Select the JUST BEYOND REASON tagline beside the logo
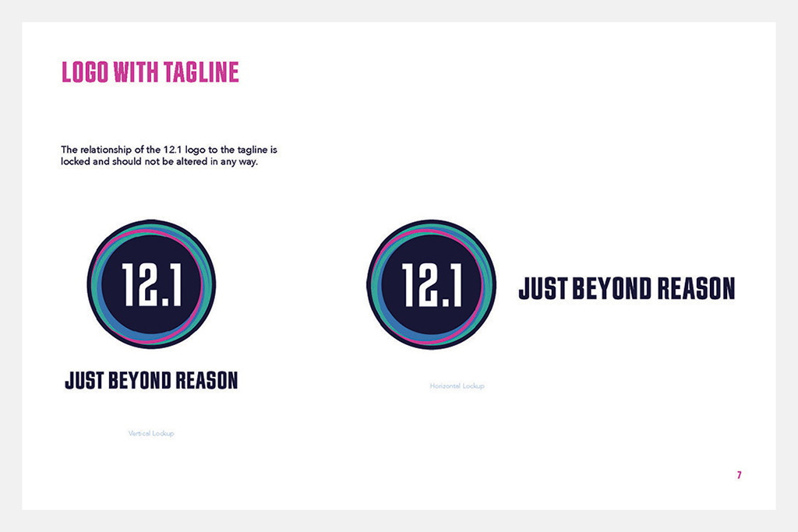The height and width of the screenshot is (532, 798). pos(627,287)
